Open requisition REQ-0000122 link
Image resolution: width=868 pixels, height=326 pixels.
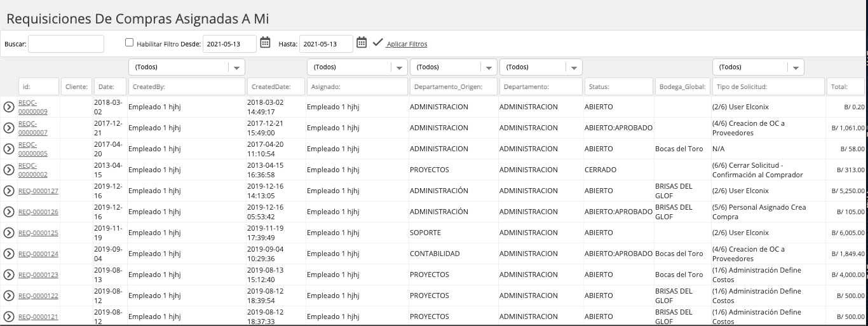tap(38, 295)
